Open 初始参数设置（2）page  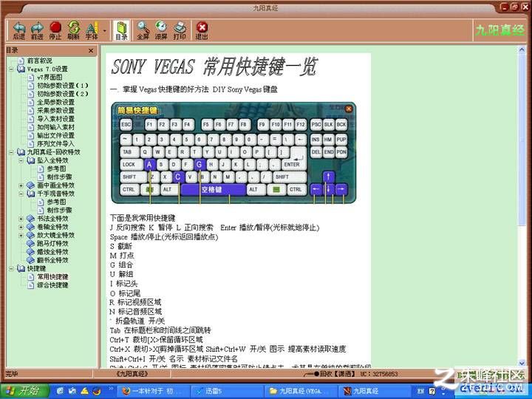62,94
